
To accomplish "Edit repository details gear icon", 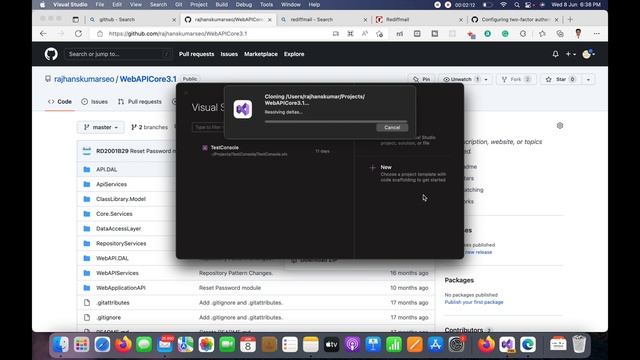I will [560, 126].
